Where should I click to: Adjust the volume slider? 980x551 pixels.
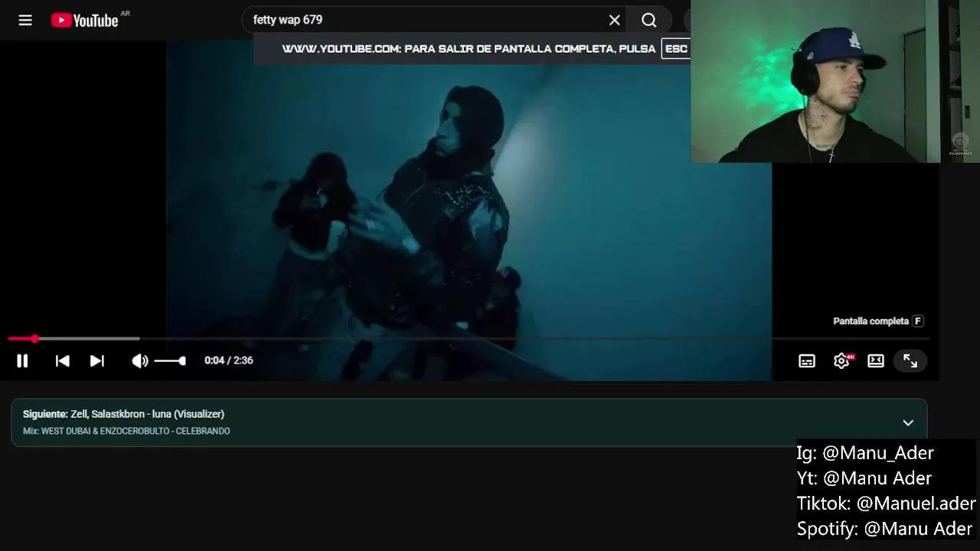tap(170, 361)
